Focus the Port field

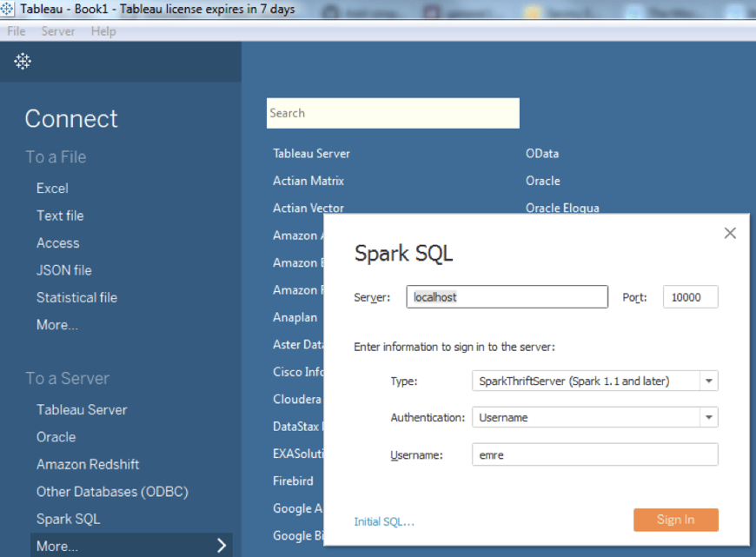click(691, 297)
